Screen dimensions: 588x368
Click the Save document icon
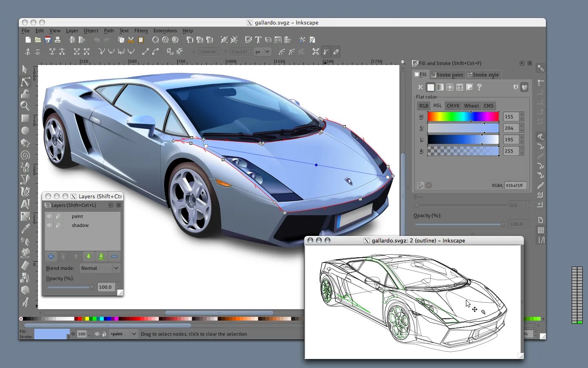coord(48,40)
